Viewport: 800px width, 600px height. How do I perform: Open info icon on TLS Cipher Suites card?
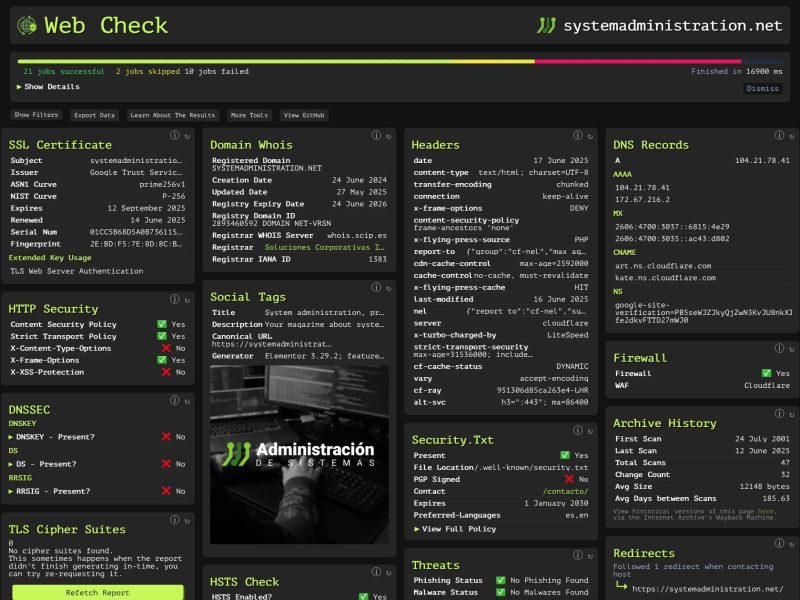pyautogui.click(x=174, y=520)
